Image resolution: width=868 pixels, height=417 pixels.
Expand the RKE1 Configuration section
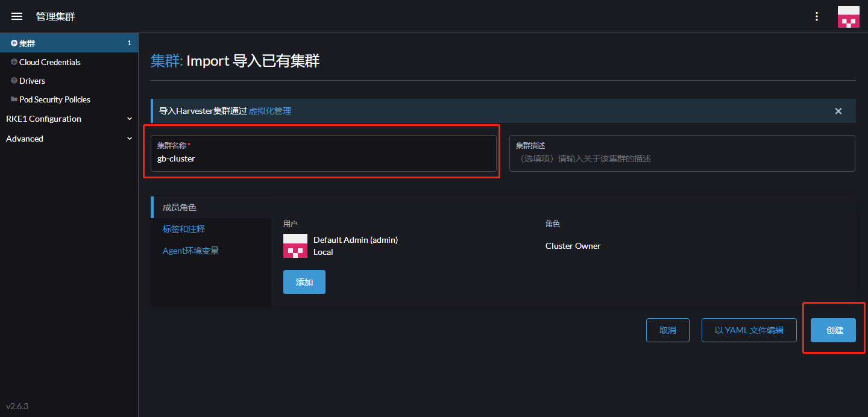coord(69,119)
